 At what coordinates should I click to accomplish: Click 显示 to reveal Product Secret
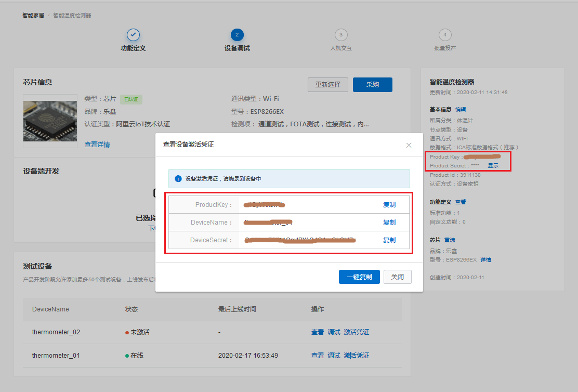tap(493, 166)
